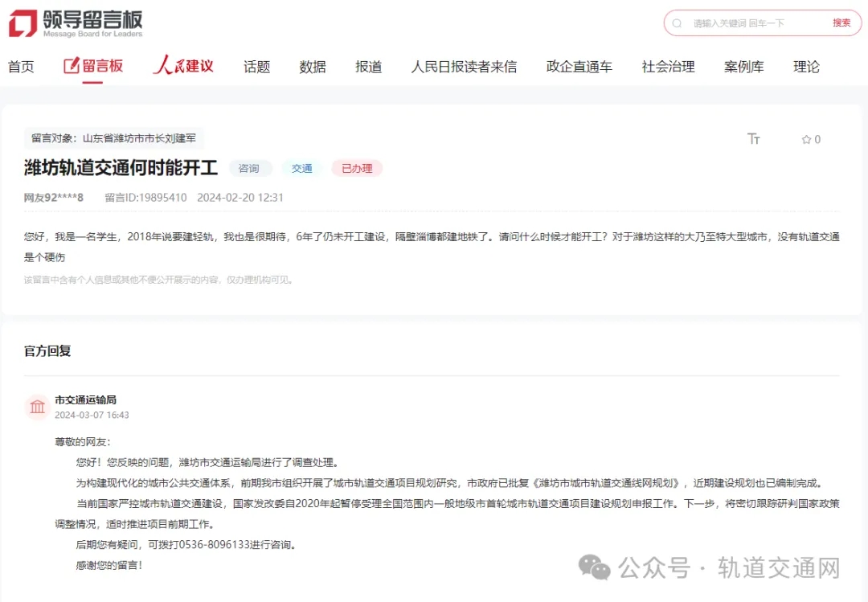This screenshot has width=868, height=602.
Task: Favorite this message using the star icon
Action: point(806,140)
